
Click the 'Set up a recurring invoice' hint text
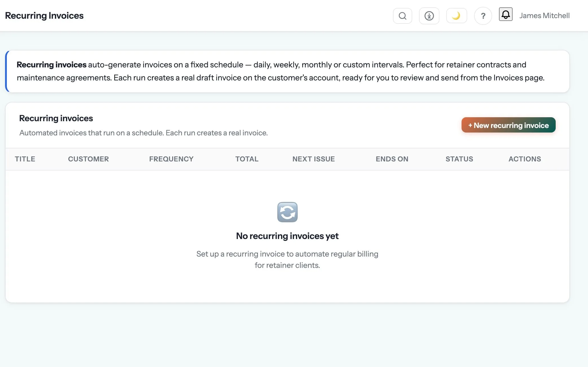[287, 259]
